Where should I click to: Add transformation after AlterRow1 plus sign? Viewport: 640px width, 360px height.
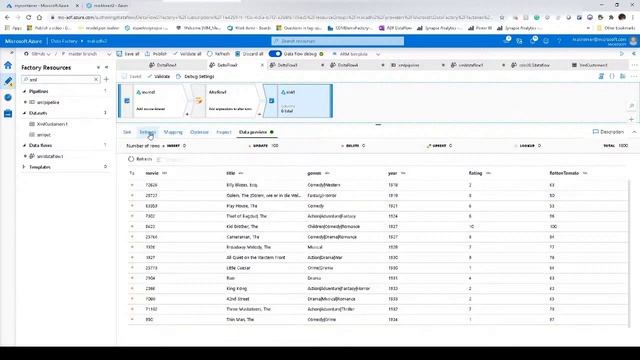[x=259, y=114]
